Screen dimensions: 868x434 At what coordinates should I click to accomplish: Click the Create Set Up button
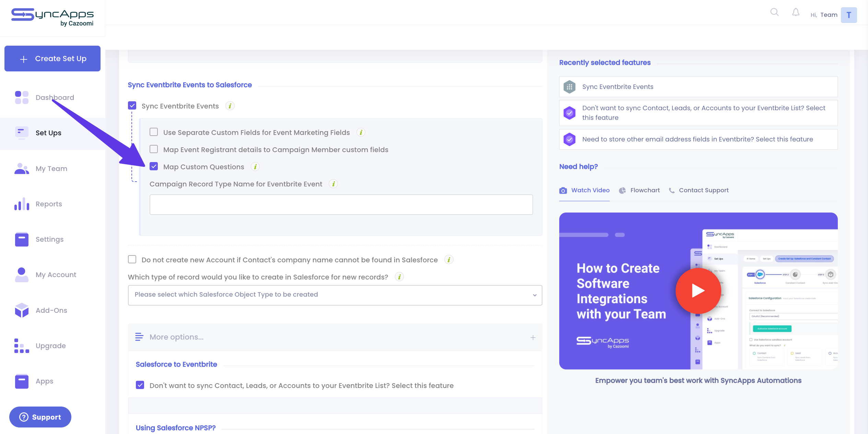[x=52, y=59]
